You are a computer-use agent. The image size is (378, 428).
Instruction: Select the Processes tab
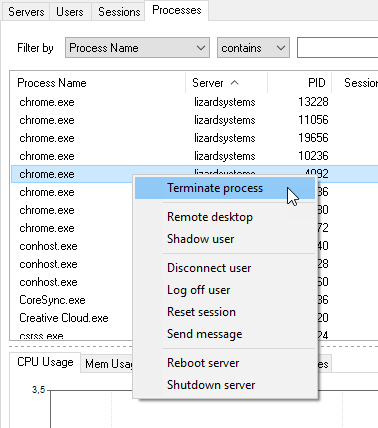(177, 10)
